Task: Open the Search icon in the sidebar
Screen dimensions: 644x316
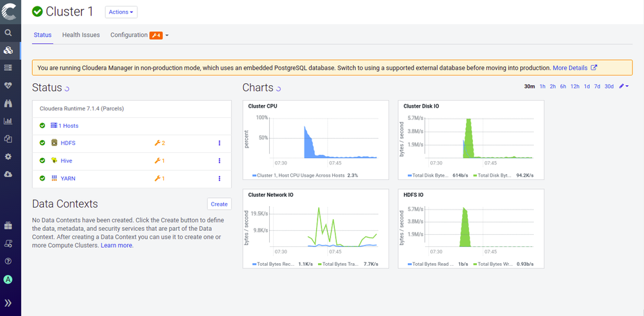Action: [x=8, y=32]
